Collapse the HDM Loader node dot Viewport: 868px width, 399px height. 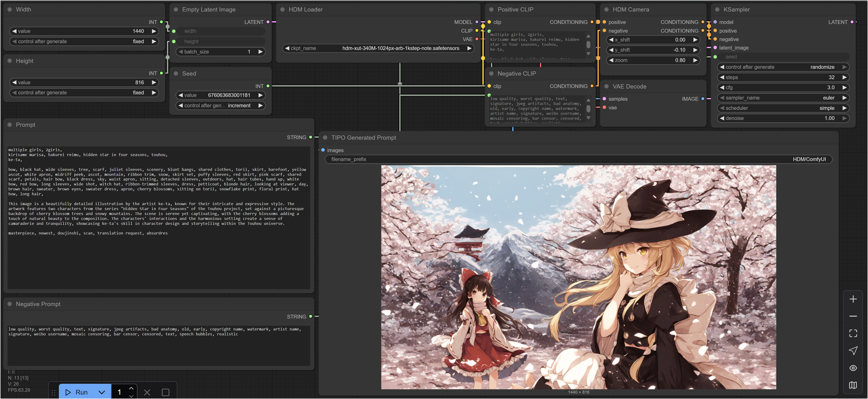coord(282,9)
